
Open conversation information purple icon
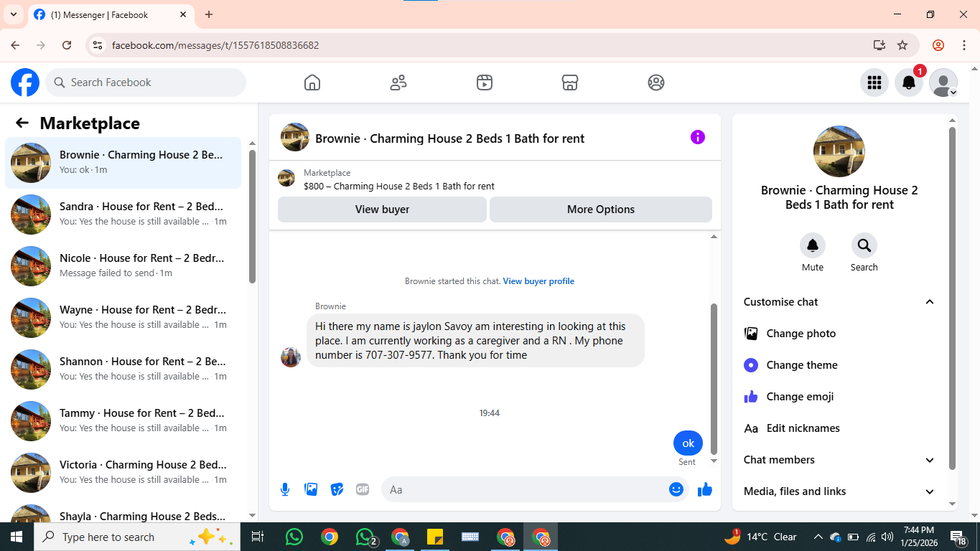tap(698, 137)
